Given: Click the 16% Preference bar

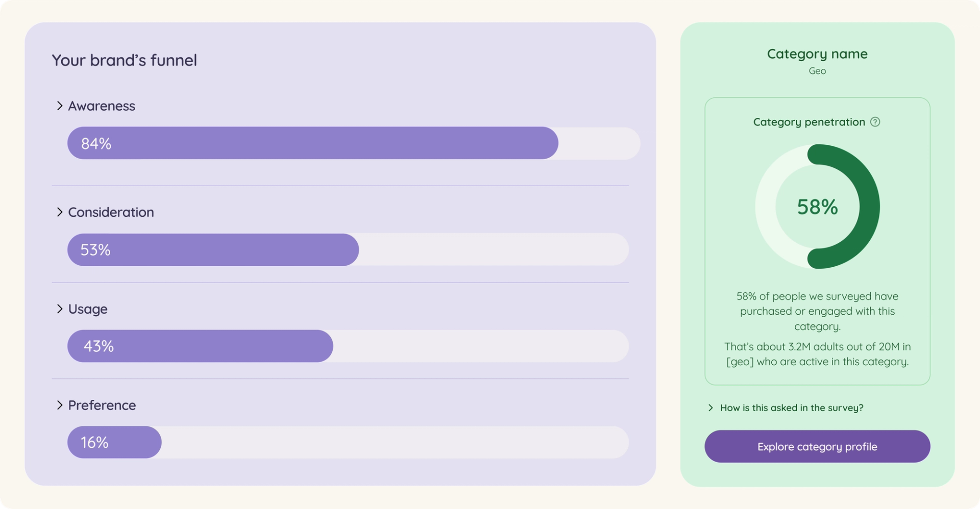Looking at the screenshot, I should coord(348,442).
